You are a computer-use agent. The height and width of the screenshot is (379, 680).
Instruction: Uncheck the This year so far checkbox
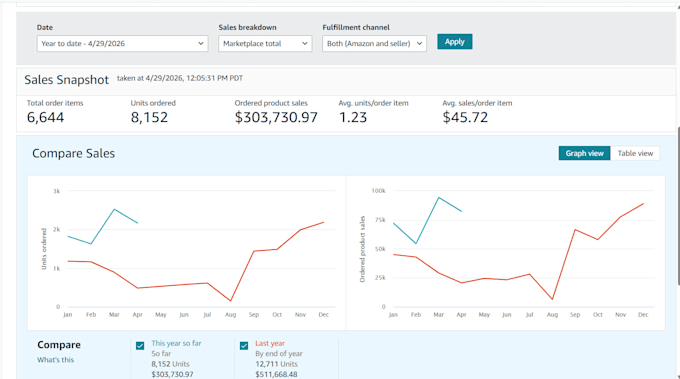(x=140, y=346)
